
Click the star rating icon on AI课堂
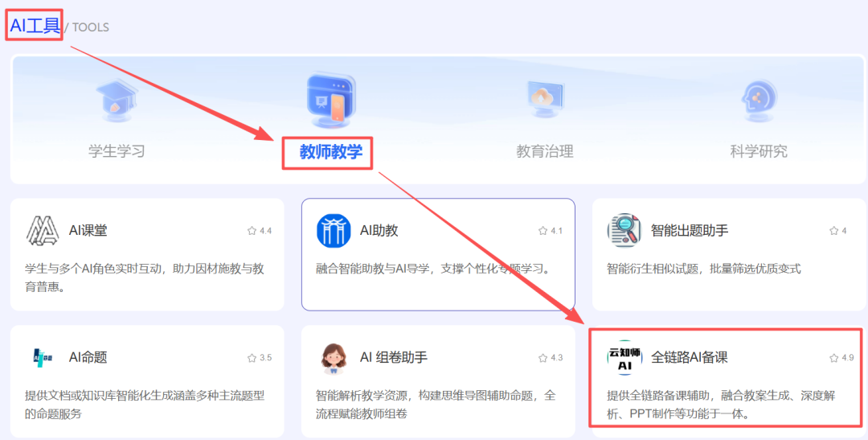click(x=252, y=231)
